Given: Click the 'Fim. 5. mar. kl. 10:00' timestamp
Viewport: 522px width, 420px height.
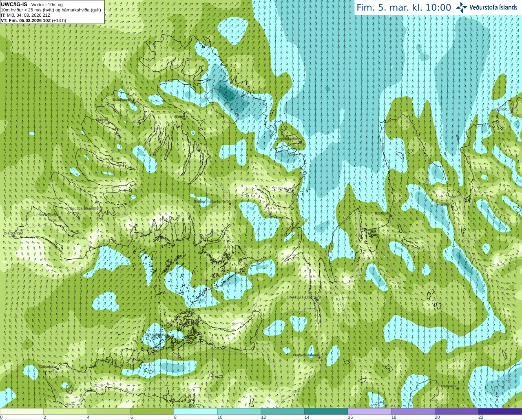Looking at the screenshot, I should (404, 7).
